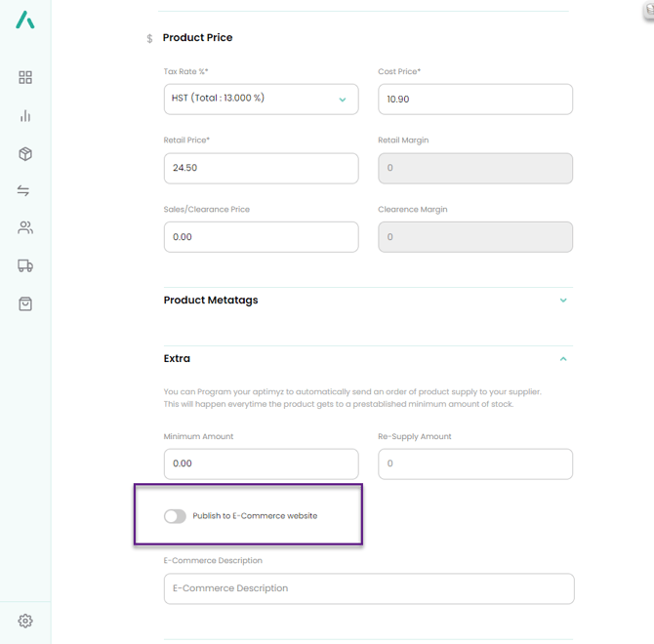This screenshot has width=654, height=644.
Task: Expand the Product Metatags section
Action: click(563, 301)
